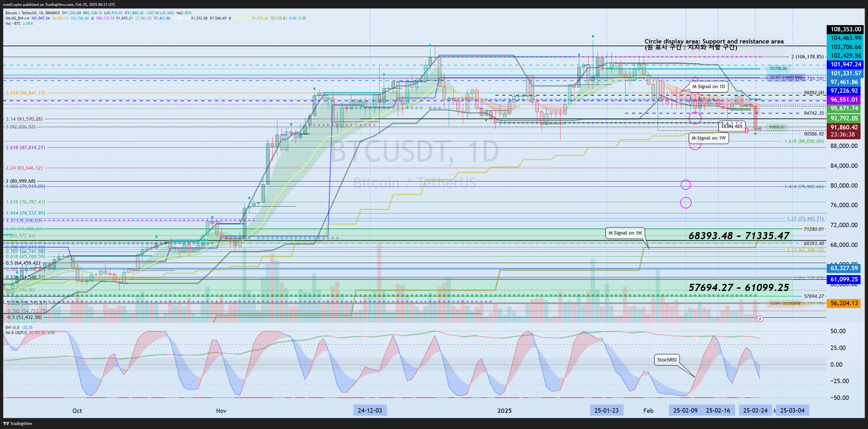Click the 101,331.57 price label
This screenshot has width=868, height=429.
[845, 73]
